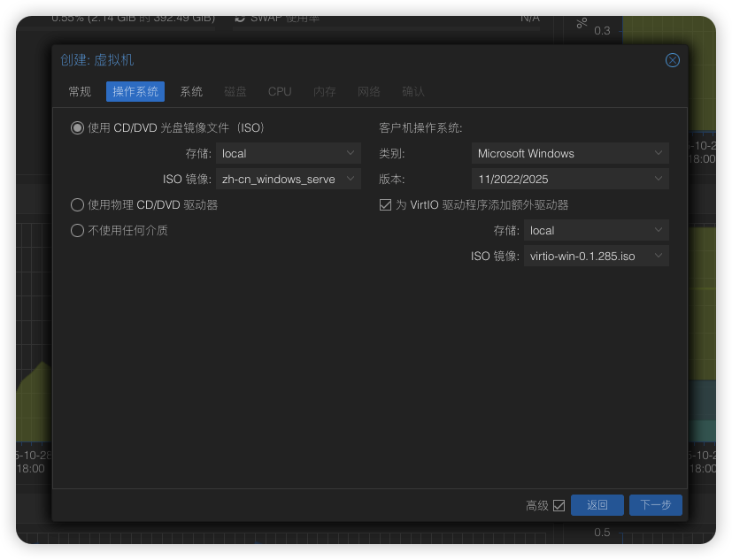The width and height of the screenshot is (732, 560).
Task: Open the 网络 tab
Action: click(x=368, y=91)
